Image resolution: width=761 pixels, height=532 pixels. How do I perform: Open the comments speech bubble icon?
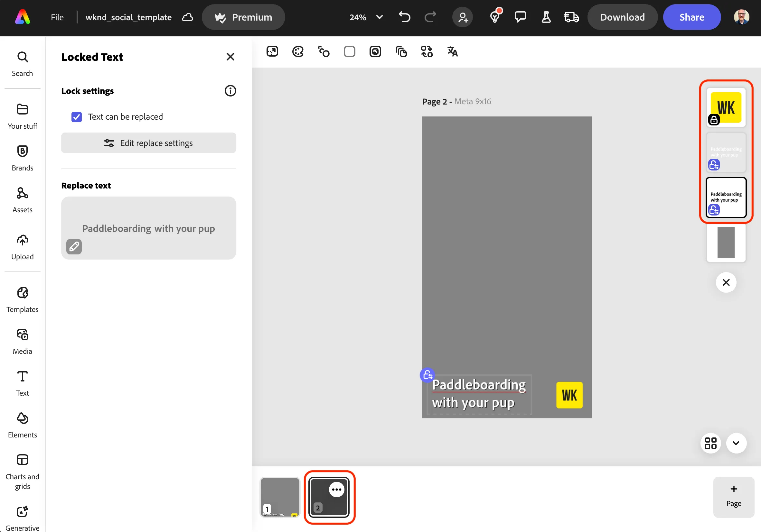coord(520,17)
